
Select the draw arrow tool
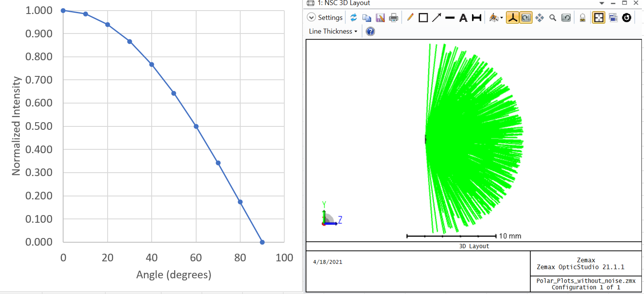(436, 17)
